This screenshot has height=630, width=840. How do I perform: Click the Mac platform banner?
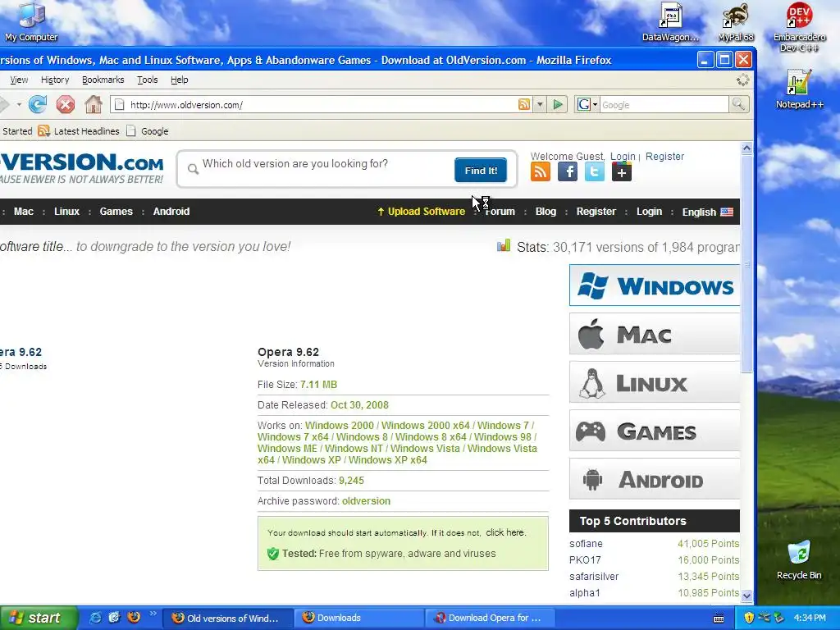(x=654, y=334)
